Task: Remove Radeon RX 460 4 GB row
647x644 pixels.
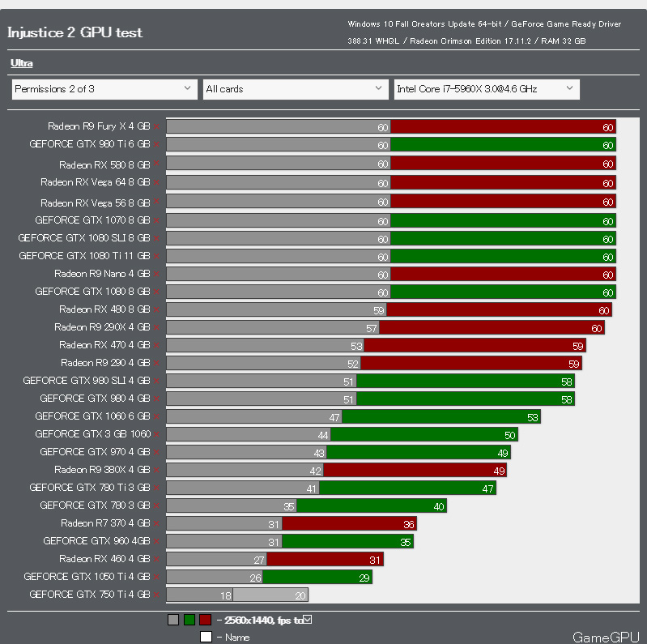Action: (x=156, y=559)
